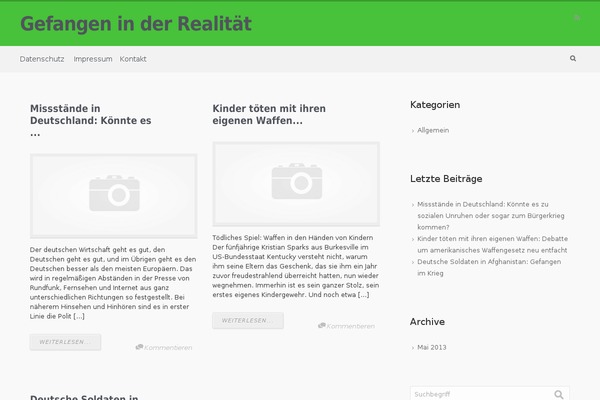Go to the Kontakt page
Viewport: 600px width, 400px height.
[x=133, y=59]
